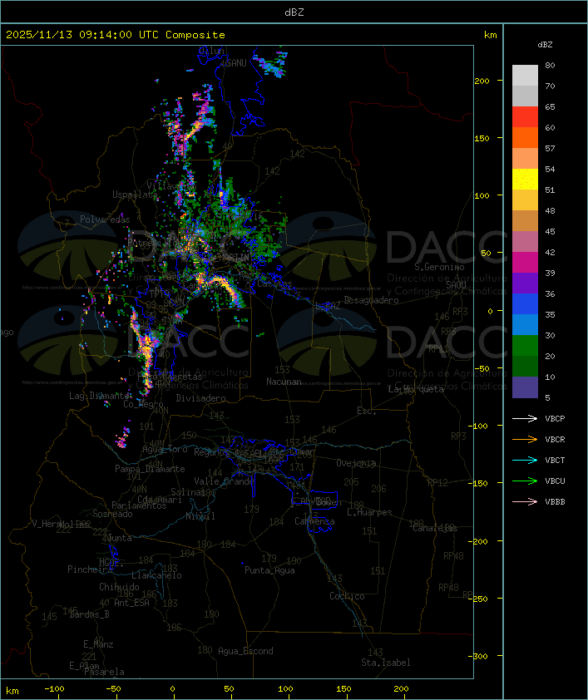
Task: Click the Lag.Diamante place label
Action: (100, 396)
